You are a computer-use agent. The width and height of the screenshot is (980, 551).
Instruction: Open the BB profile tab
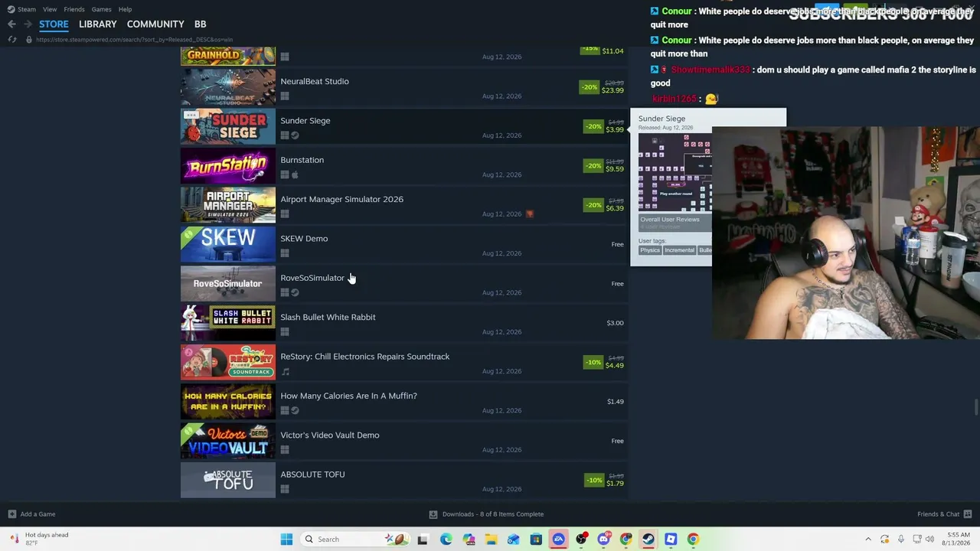click(200, 24)
